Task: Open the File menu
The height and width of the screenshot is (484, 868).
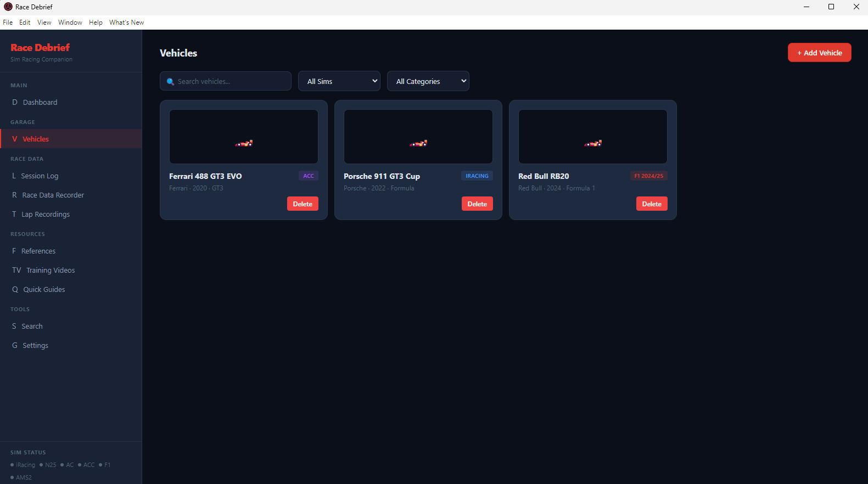Action: 8,22
